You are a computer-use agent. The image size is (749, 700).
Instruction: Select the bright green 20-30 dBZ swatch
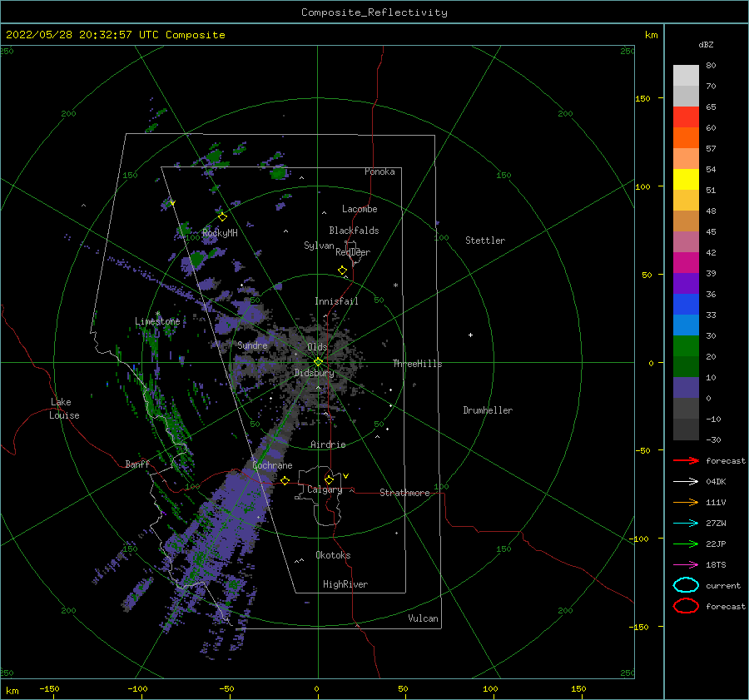686,346
